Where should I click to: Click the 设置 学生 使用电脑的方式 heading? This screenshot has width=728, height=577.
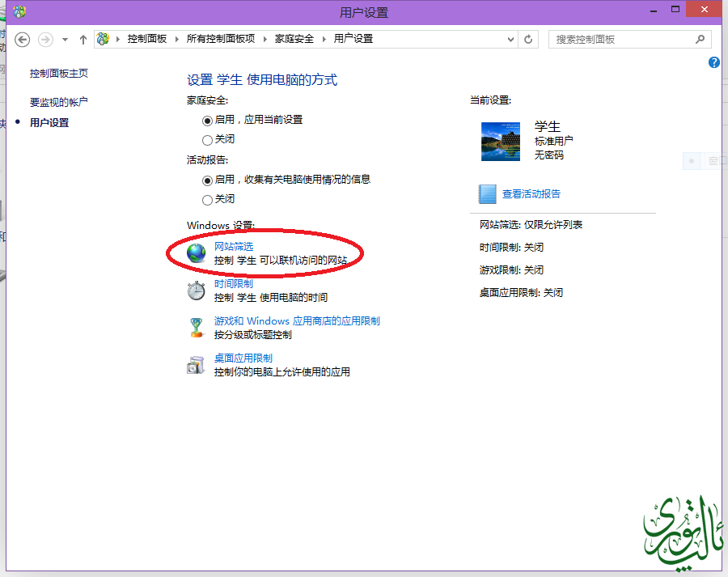pos(262,80)
